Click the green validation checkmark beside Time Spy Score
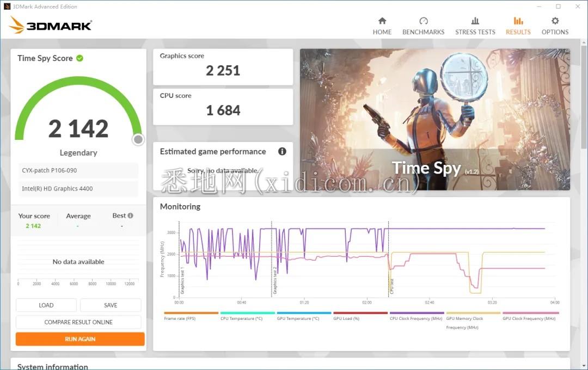 (x=80, y=58)
